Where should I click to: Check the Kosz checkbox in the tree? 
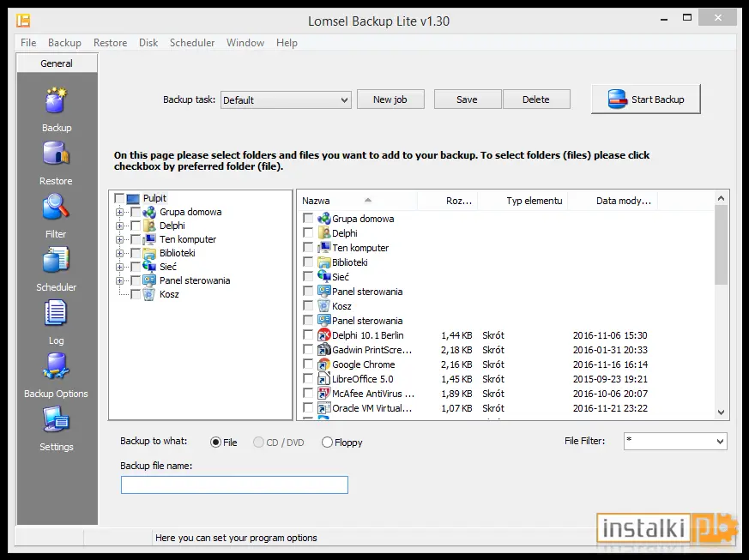[136, 294]
